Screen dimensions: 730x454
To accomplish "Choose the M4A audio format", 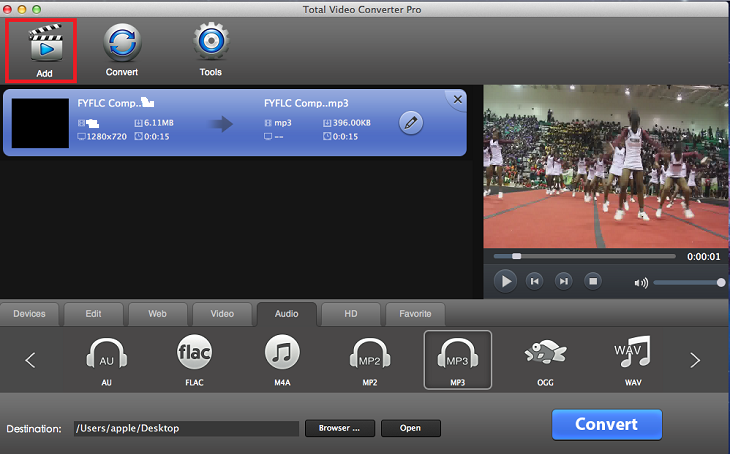I will 282,360.
